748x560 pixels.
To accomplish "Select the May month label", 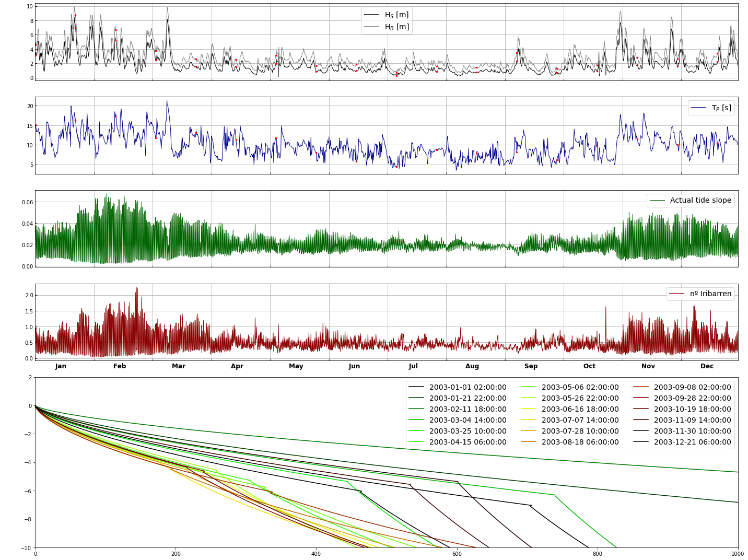I will [x=296, y=366].
